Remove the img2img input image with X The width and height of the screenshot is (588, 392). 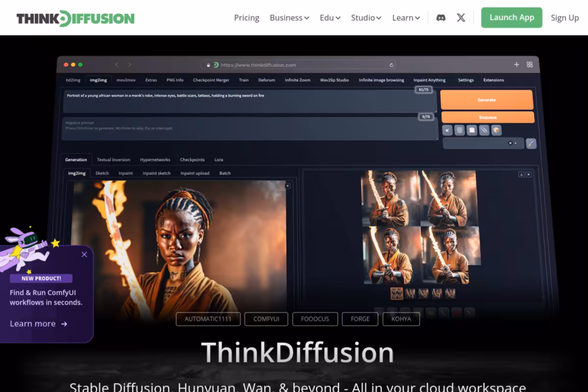[288, 186]
